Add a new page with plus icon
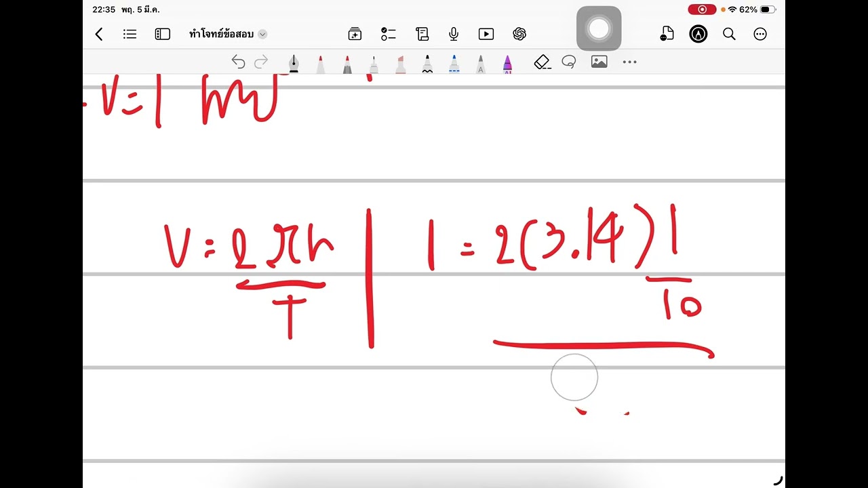The height and width of the screenshot is (488, 868). click(355, 34)
